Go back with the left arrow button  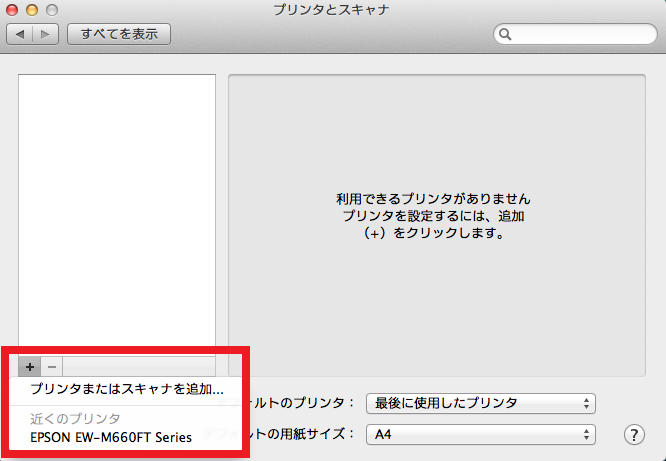pyautogui.click(x=21, y=34)
